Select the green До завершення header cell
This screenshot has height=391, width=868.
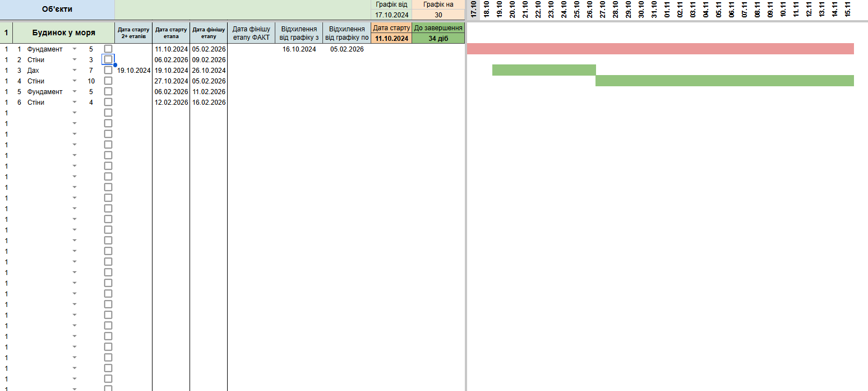click(x=438, y=28)
